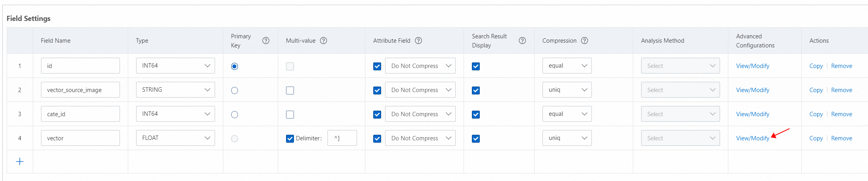
Task: Uncheck multi-value for vector field
Action: pos(290,139)
